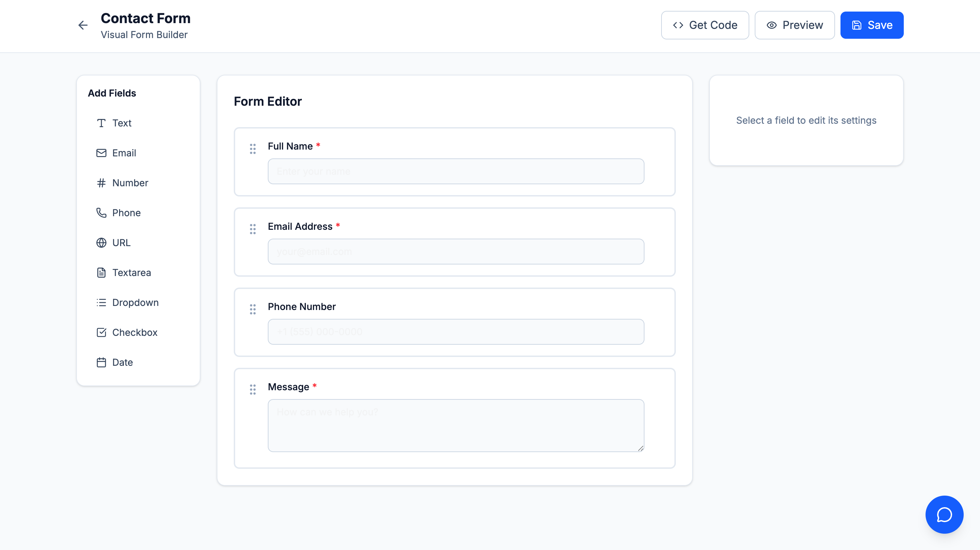Add a Textarea field from the sidebar
980x550 pixels.
pyautogui.click(x=131, y=273)
